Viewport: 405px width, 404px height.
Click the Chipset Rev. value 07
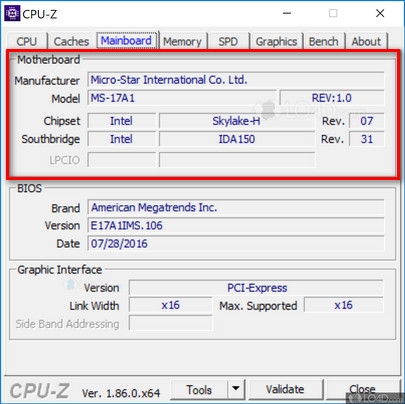tap(366, 121)
